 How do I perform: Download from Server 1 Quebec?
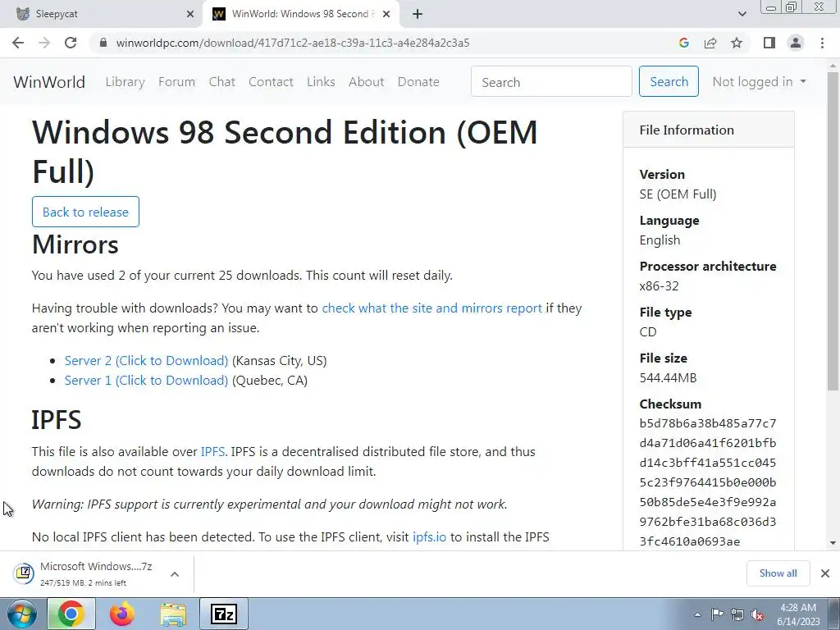coord(146,381)
